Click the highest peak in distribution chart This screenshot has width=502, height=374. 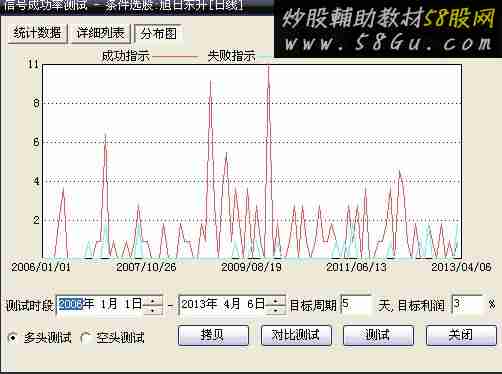click(269, 68)
